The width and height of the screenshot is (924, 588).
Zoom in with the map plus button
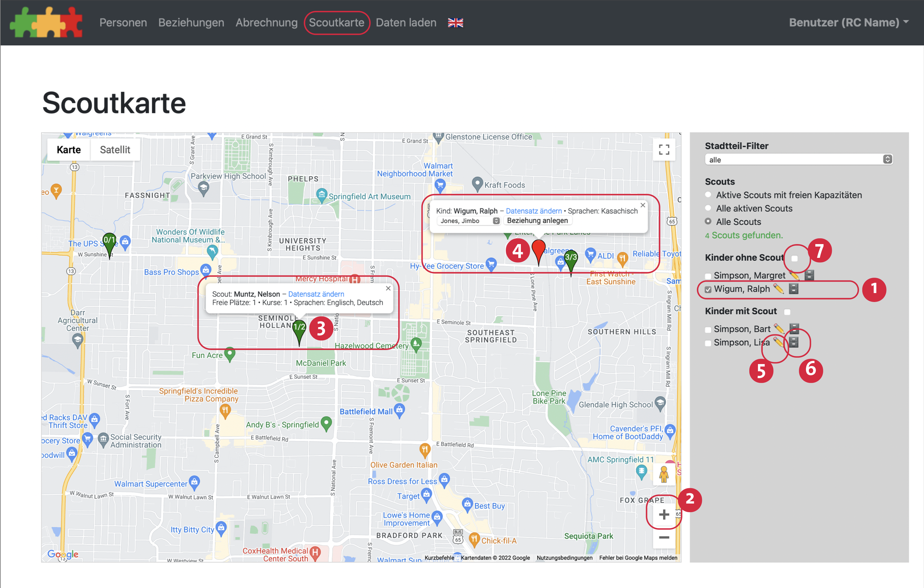tap(664, 514)
